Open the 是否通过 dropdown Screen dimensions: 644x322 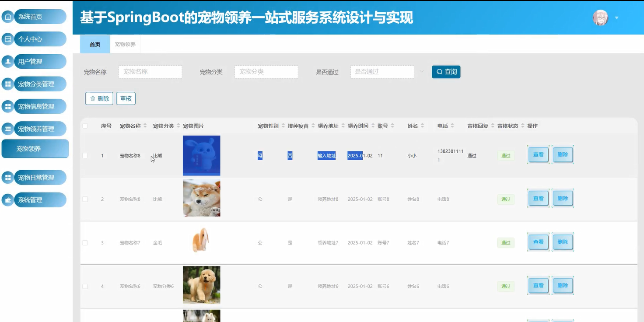coord(382,72)
